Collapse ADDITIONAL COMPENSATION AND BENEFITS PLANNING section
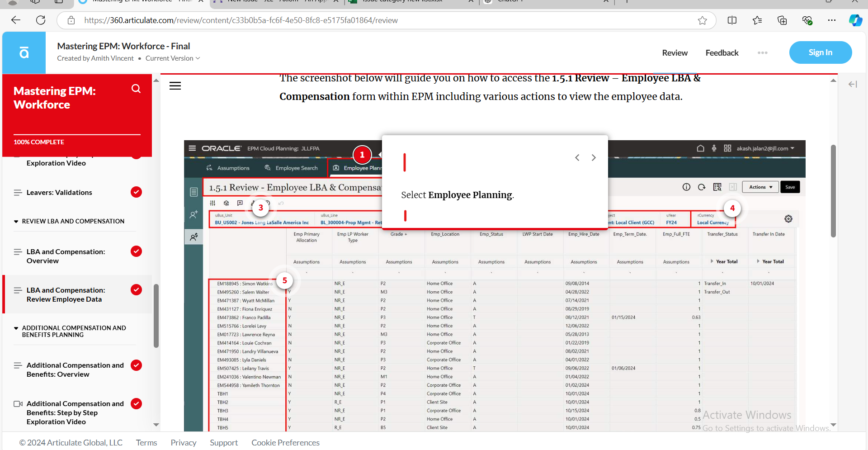The width and height of the screenshot is (868, 450). (16, 328)
